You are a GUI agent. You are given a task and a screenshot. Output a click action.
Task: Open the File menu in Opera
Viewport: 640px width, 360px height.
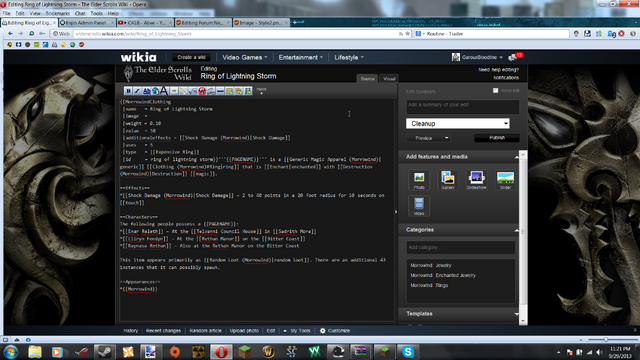pyautogui.click(x=7, y=13)
